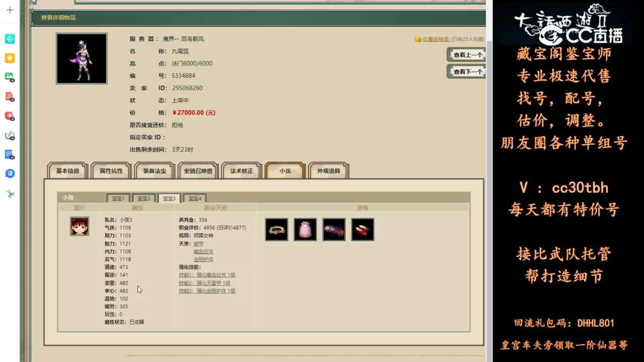
Task: Click the highlight text 法门6000/6000
Action: click(x=192, y=63)
